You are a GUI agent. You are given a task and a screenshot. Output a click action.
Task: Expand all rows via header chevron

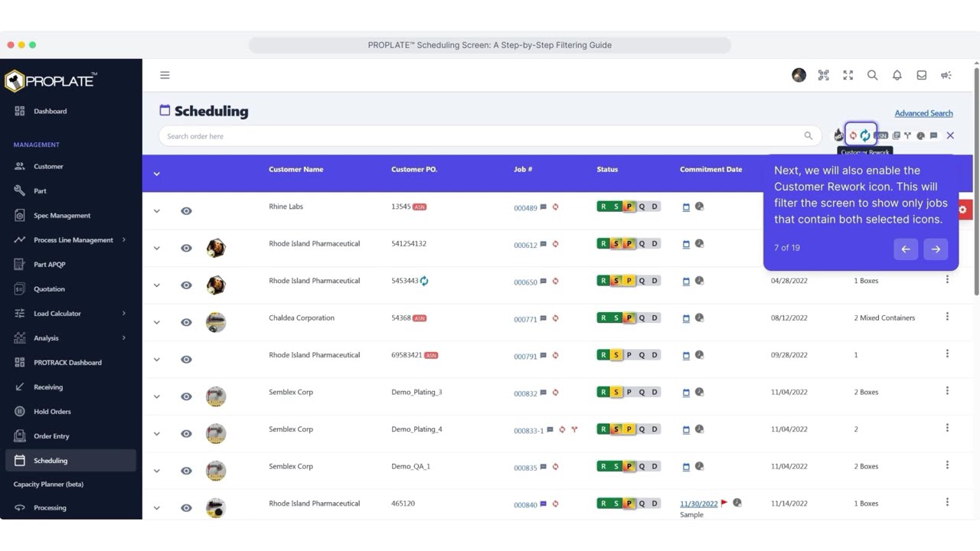click(x=157, y=174)
